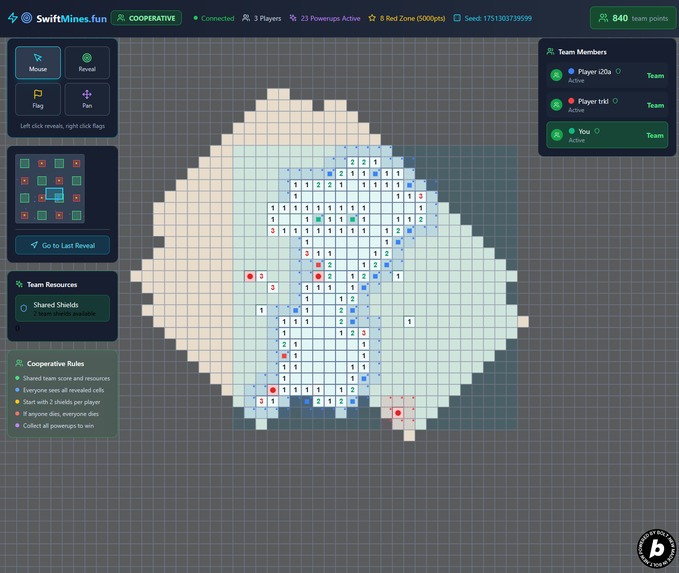The width and height of the screenshot is (679, 573).
Task: Click the people icon beside 3 Players
Action: pyautogui.click(x=246, y=18)
